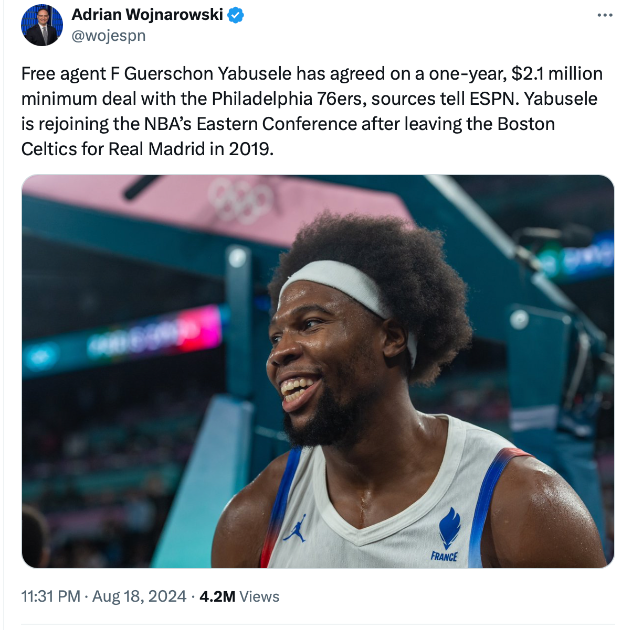This screenshot has height=630, width=632.
Task: Open Adrian Wojnarowski's profile avatar
Action: (41, 25)
